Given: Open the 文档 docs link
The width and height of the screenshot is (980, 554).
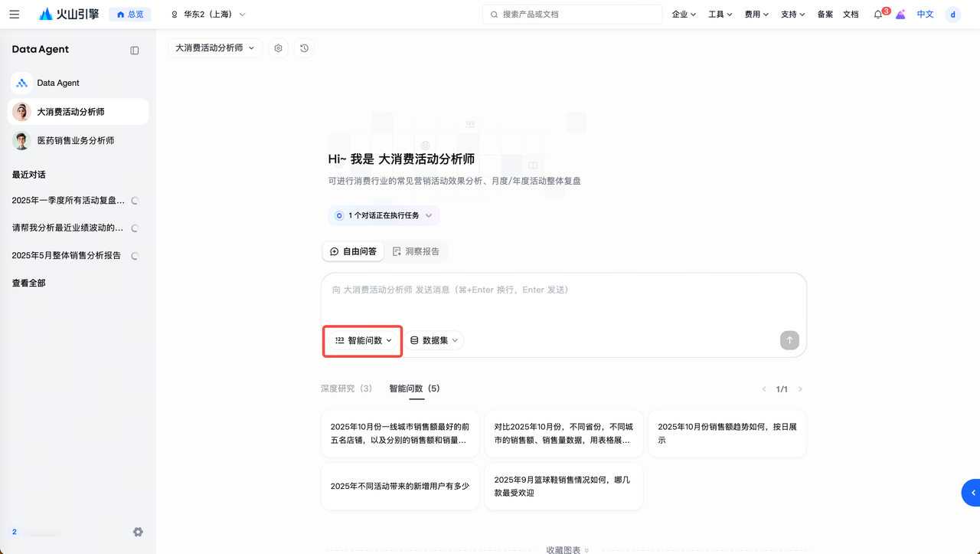Looking at the screenshot, I should point(851,15).
